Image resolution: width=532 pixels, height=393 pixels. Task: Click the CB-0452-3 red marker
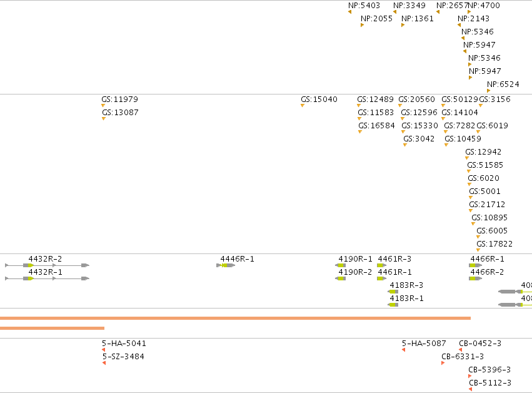click(460, 350)
